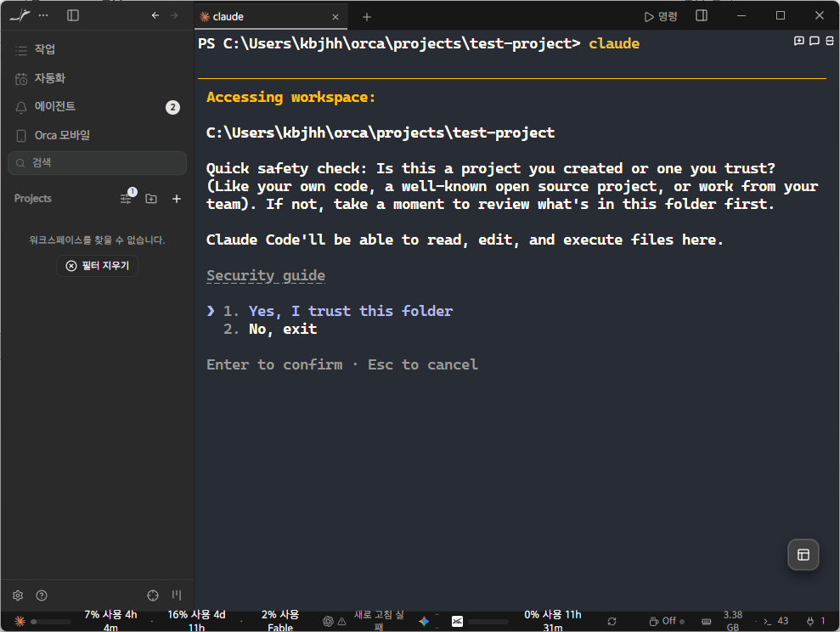Screen dimensions: 840x632
Task: Click the progress bar beside white app icon
Action: click(x=488, y=622)
